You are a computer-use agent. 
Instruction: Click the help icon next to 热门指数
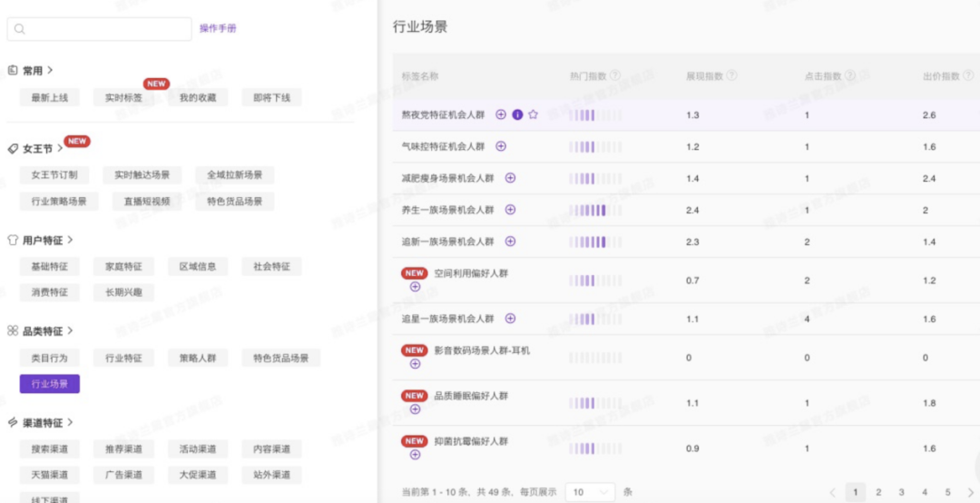pos(615,76)
